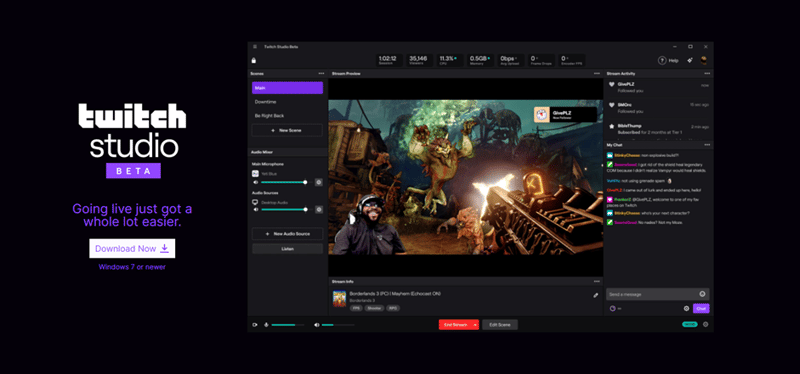Viewport: 800px width, 374px height.
Task: Click the webcam overlay in Stream Preview
Action: (x=369, y=225)
